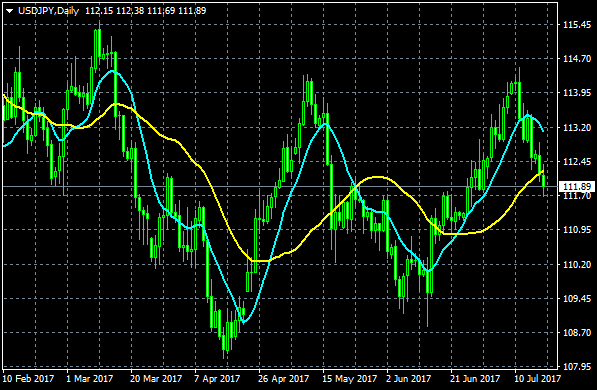Click the OHLC values 112.15 112.38 111.69 111.89
597x390 pixels.
coord(145,11)
